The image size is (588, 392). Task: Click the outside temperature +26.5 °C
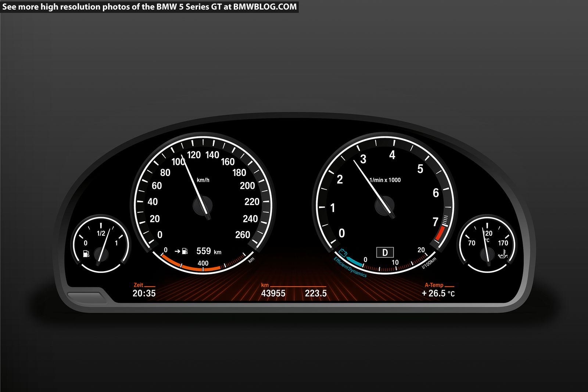438,293
